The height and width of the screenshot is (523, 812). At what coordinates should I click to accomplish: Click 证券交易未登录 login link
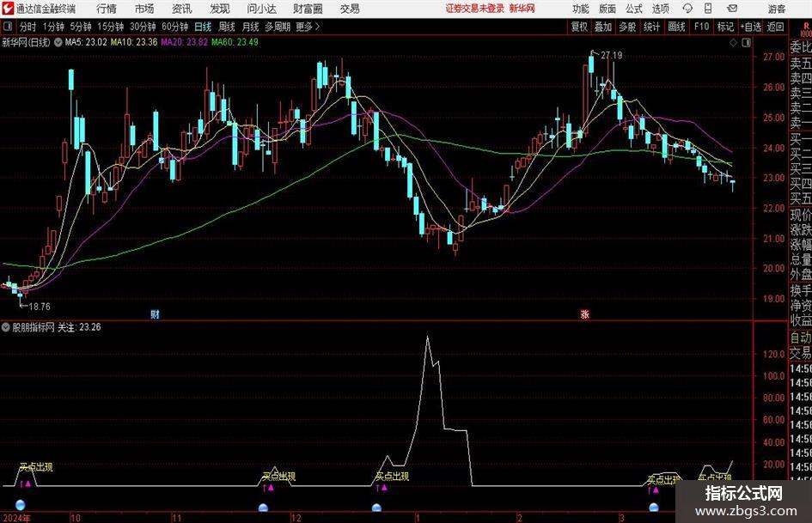pyautogui.click(x=475, y=9)
